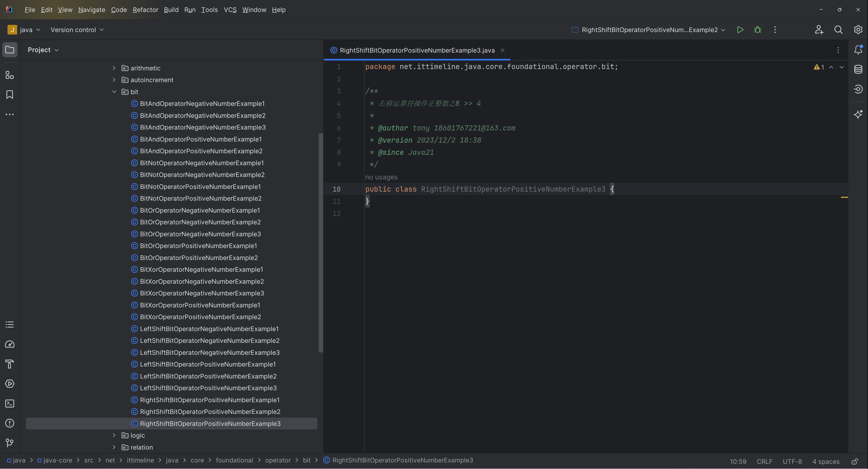Change the 4 spaces indent setting
Screen dimensions: 868x469
click(x=826, y=461)
